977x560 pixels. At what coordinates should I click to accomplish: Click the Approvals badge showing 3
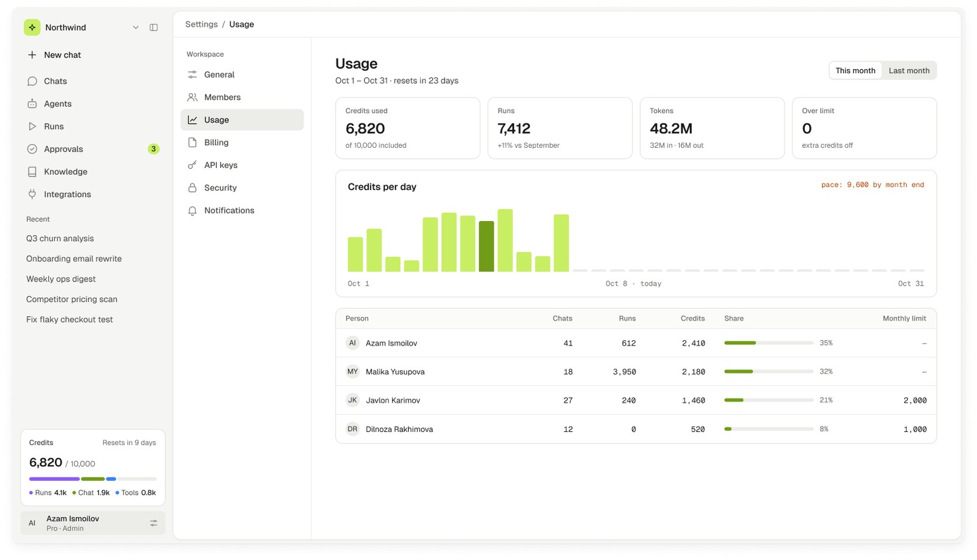coord(153,149)
